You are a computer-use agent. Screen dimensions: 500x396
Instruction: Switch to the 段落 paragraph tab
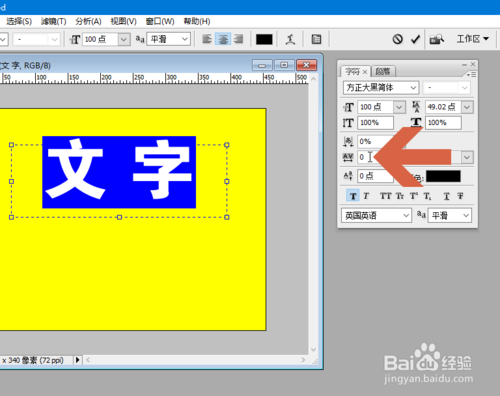(x=383, y=71)
